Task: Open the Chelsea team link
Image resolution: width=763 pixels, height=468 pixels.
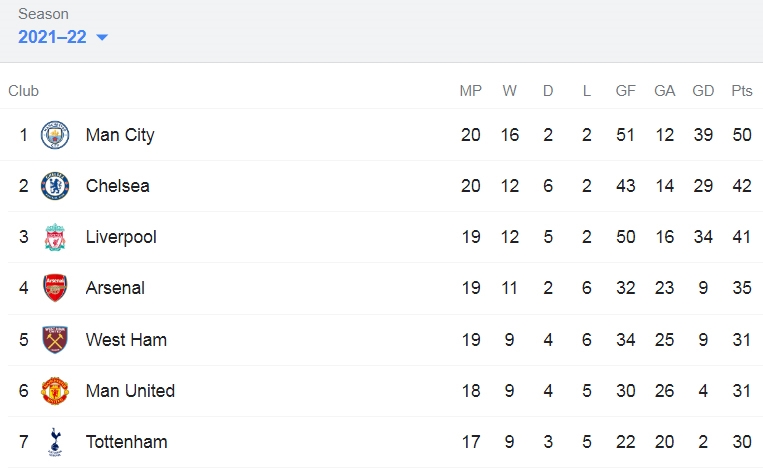Action: tap(117, 186)
